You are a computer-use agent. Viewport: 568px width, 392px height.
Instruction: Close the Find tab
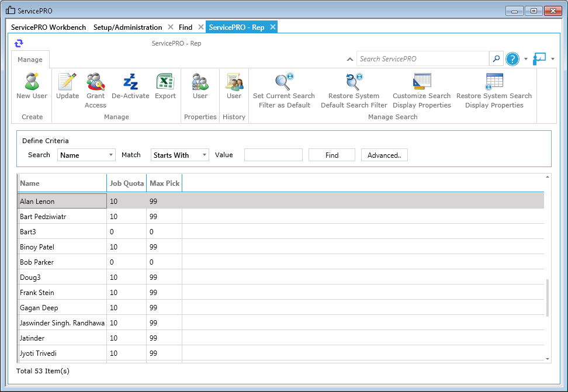point(200,27)
